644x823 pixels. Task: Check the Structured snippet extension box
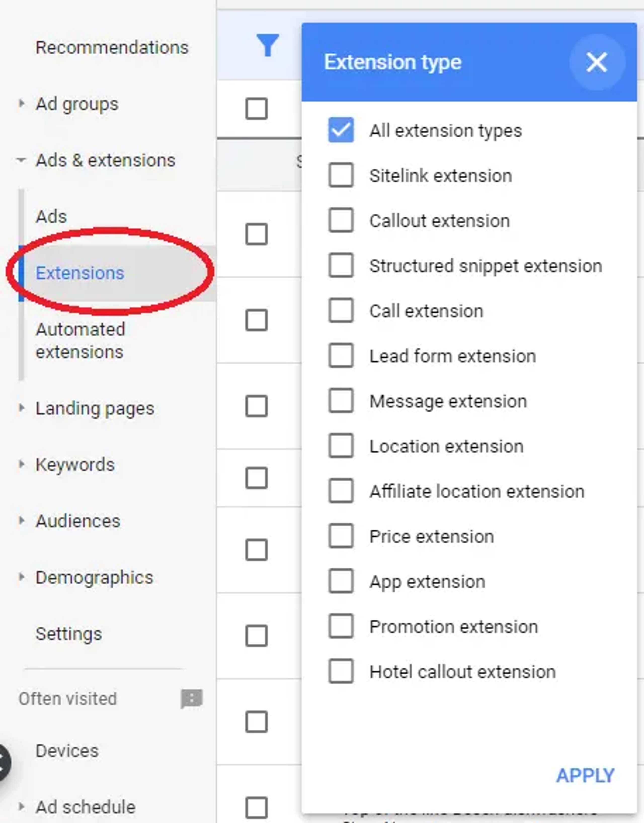pyautogui.click(x=341, y=265)
